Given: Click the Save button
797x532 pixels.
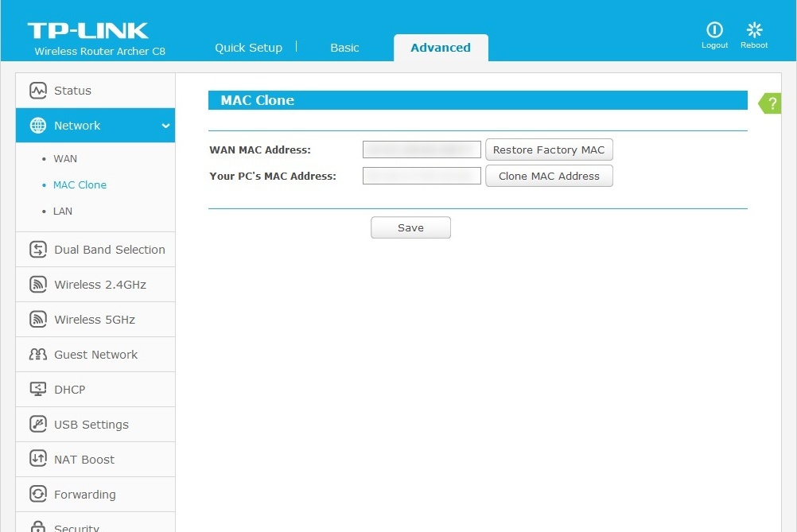Looking at the screenshot, I should pyautogui.click(x=410, y=227).
